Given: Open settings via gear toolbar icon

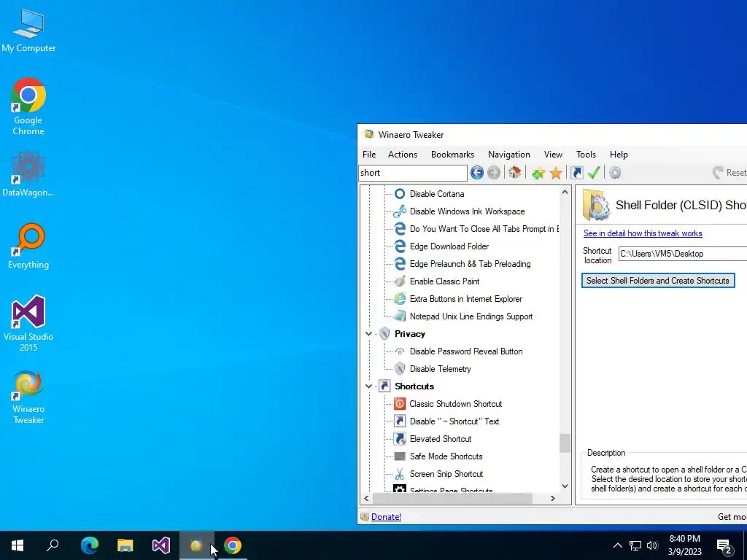Looking at the screenshot, I should [615, 172].
